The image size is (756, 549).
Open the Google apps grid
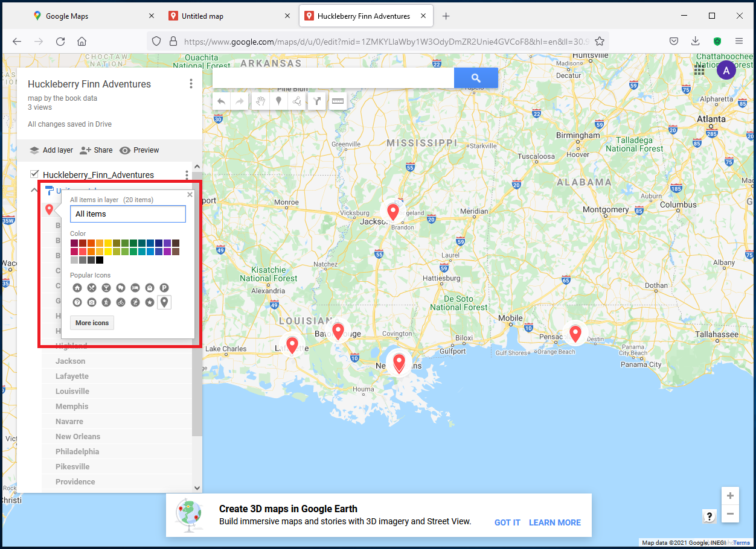click(699, 70)
